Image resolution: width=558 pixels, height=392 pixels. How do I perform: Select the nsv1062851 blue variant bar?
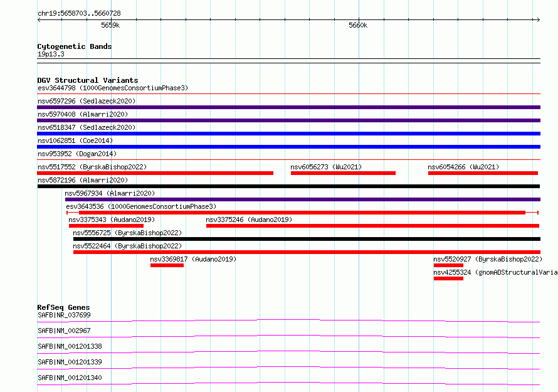click(x=288, y=147)
